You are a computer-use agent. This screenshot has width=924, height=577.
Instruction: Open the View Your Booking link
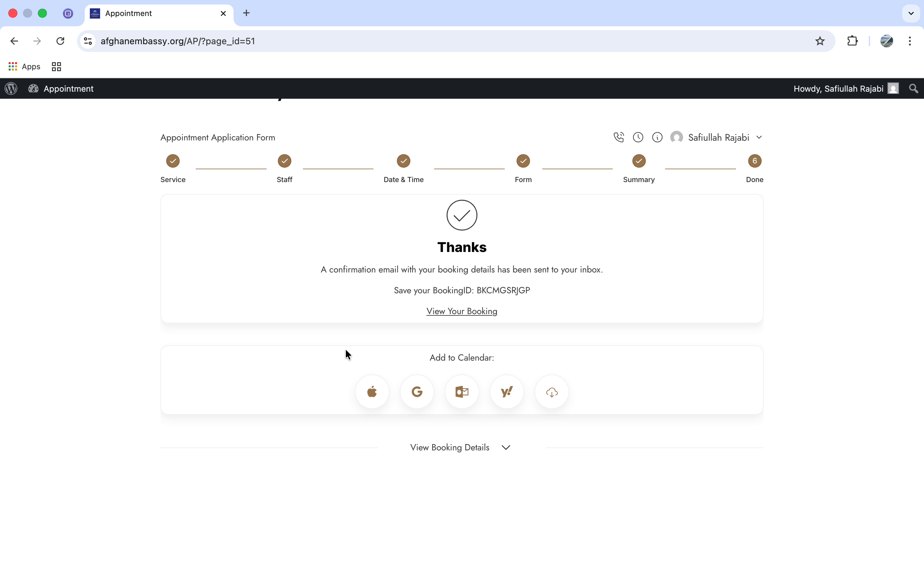[x=461, y=311]
